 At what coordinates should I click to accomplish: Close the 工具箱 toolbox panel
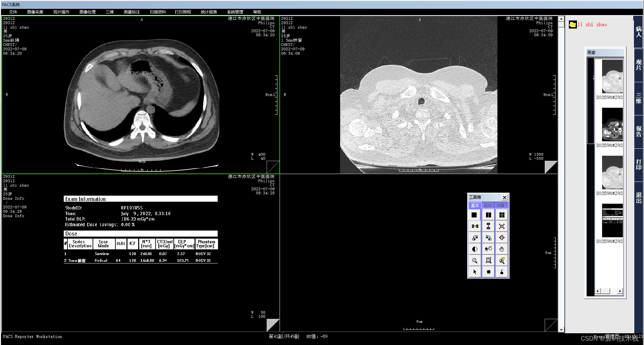[504, 197]
